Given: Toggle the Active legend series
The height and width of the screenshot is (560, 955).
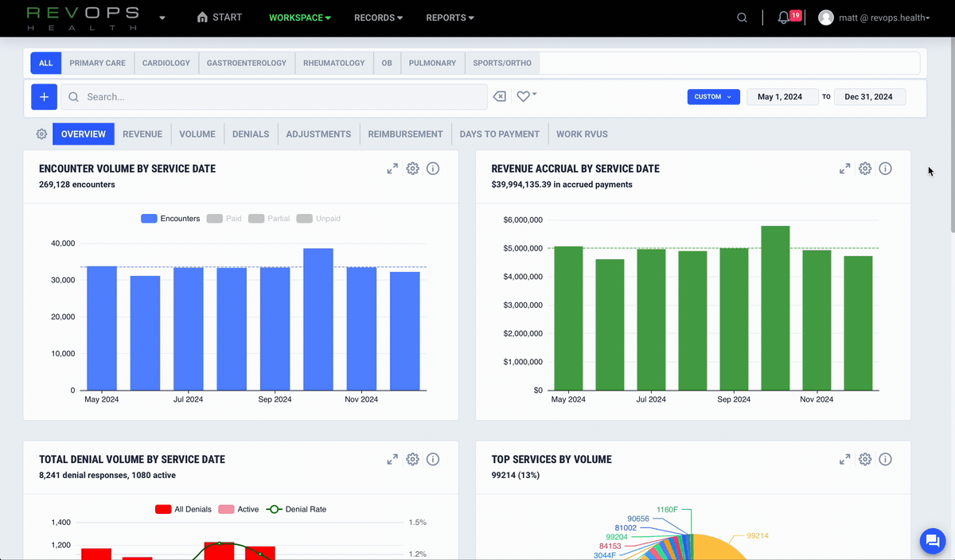Looking at the screenshot, I should 238,509.
